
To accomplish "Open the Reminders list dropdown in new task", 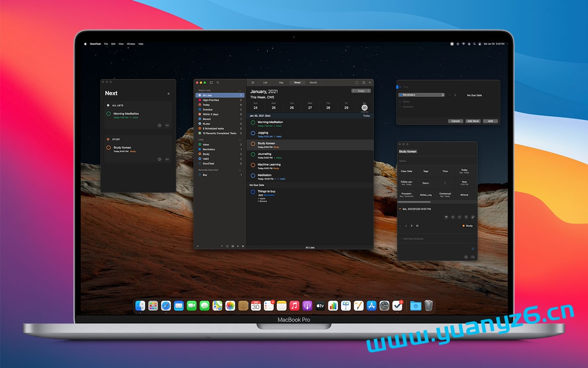I will 421,95.
